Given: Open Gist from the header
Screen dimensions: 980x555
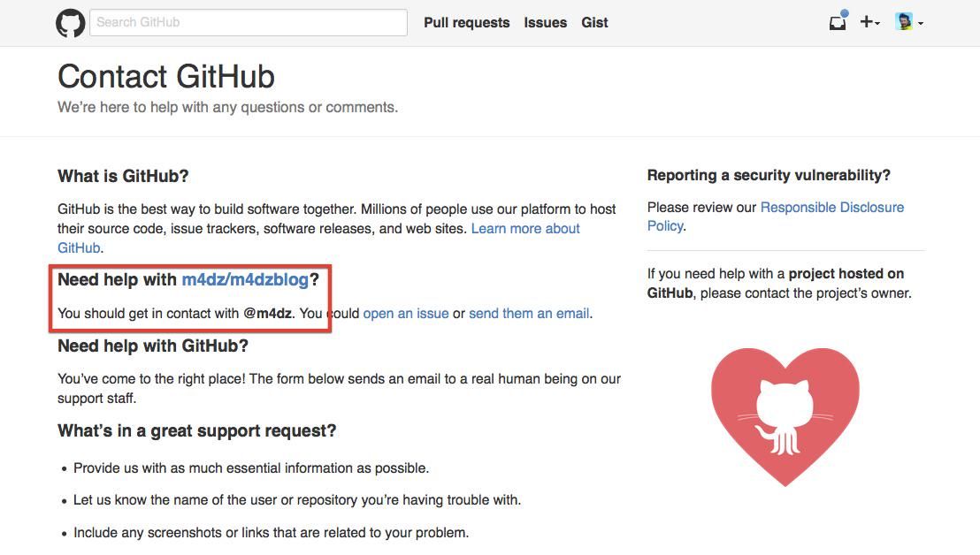Looking at the screenshot, I should click(594, 23).
